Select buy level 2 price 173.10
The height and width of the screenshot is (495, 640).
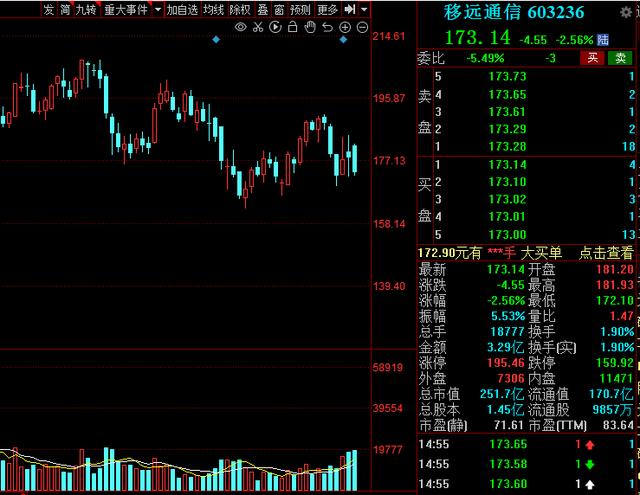coord(507,182)
